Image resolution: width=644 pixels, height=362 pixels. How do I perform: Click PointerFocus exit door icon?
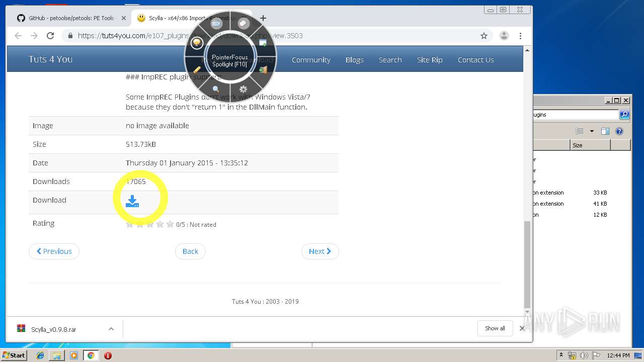click(x=263, y=70)
